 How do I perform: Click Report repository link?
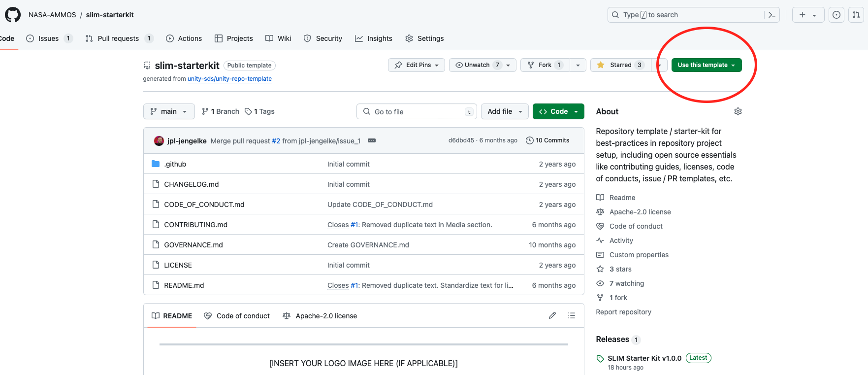[x=624, y=312]
